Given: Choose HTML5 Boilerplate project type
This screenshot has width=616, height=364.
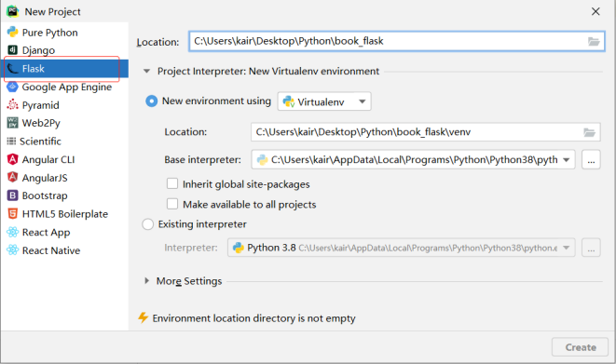Looking at the screenshot, I should pos(65,214).
